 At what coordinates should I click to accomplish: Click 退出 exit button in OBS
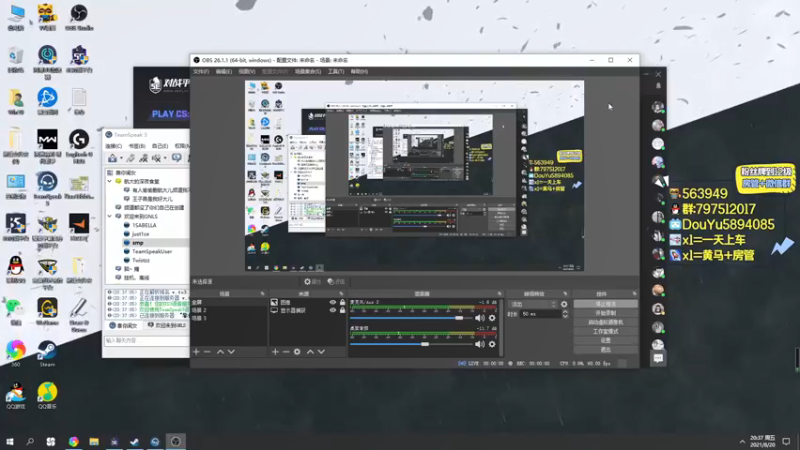[x=605, y=349]
